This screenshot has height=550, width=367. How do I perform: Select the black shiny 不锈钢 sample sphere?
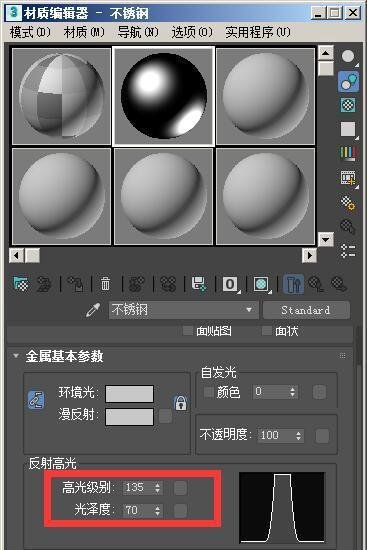[164, 96]
